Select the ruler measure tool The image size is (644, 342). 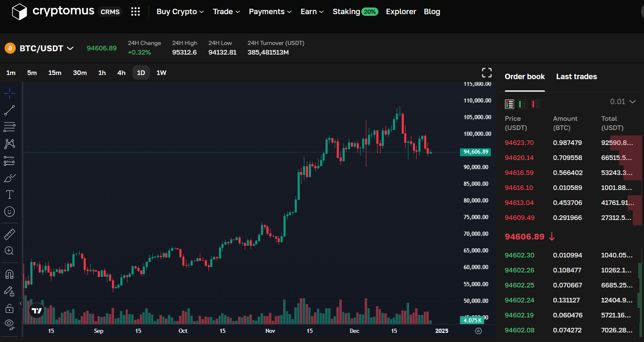click(10, 235)
